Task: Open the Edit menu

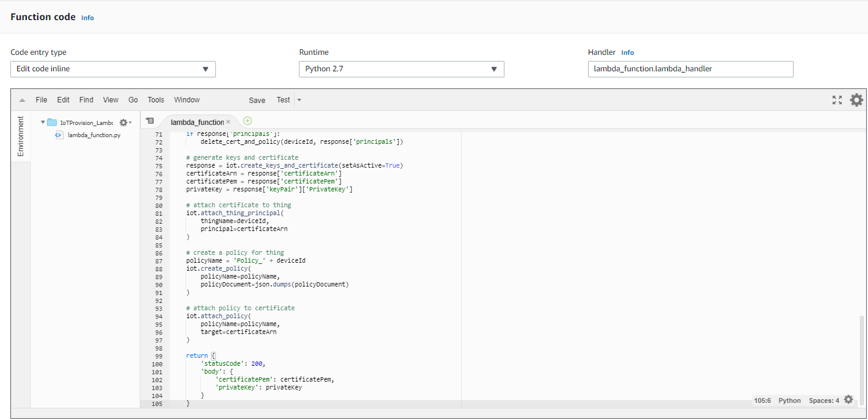Action: [63, 100]
